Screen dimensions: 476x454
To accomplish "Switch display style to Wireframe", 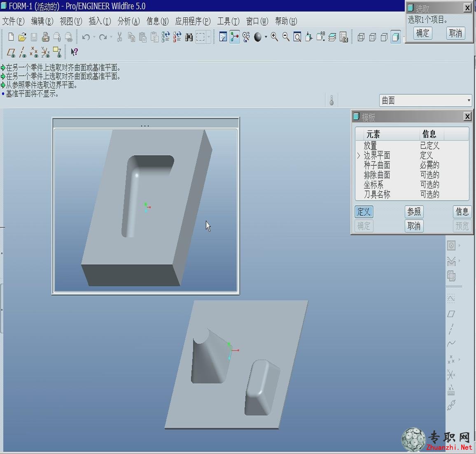I will point(361,37).
